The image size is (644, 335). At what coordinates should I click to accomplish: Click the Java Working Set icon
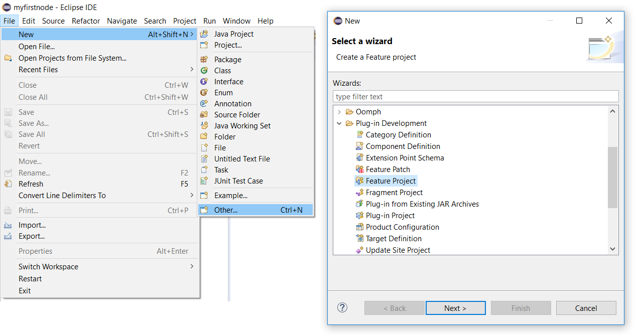point(204,126)
